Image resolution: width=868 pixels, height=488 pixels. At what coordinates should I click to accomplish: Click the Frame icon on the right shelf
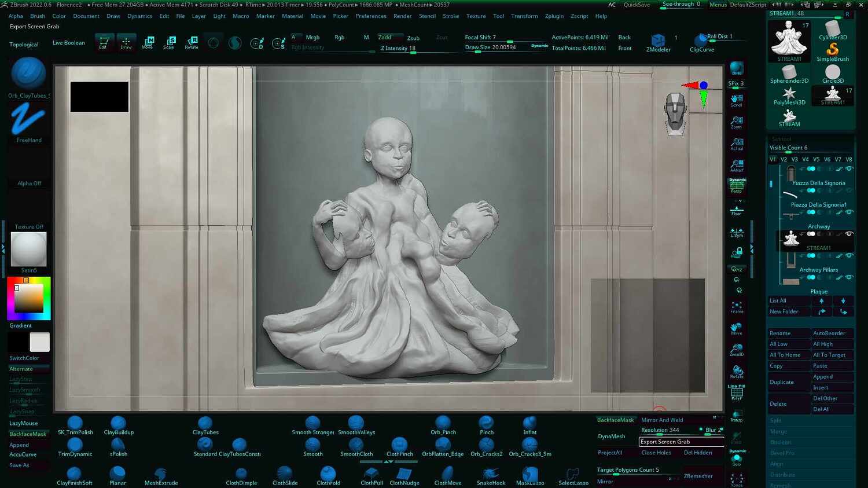tap(736, 306)
